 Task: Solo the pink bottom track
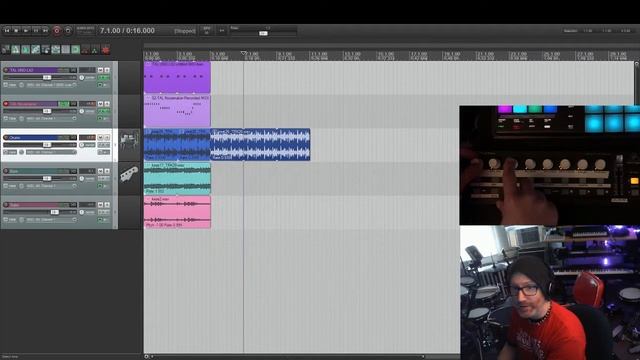pyautogui.click(x=107, y=205)
